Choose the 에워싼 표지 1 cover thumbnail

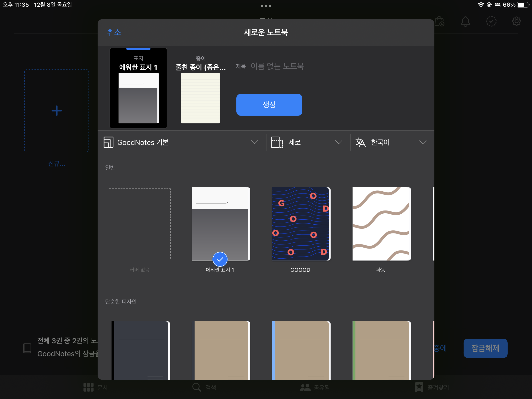[221, 224]
